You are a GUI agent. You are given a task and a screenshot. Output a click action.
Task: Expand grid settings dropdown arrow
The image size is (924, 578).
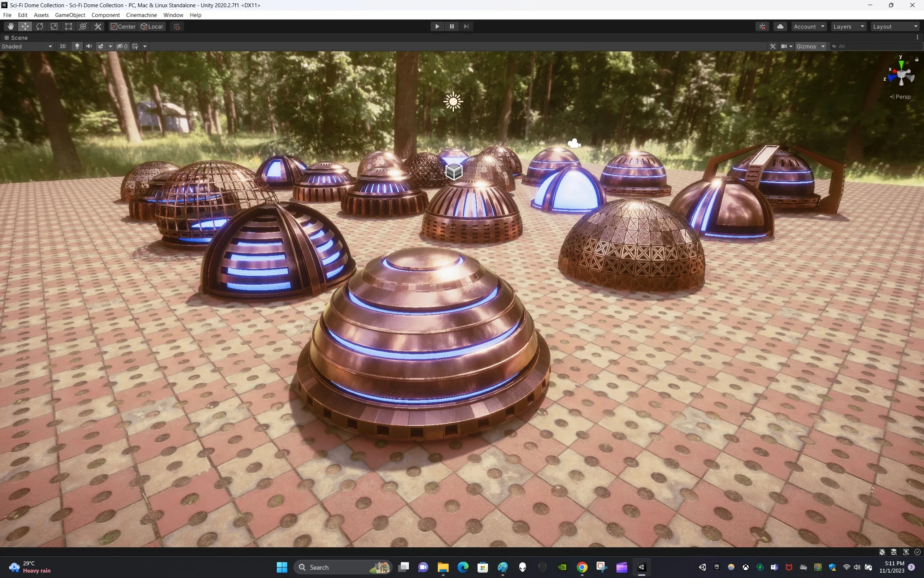point(145,46)
